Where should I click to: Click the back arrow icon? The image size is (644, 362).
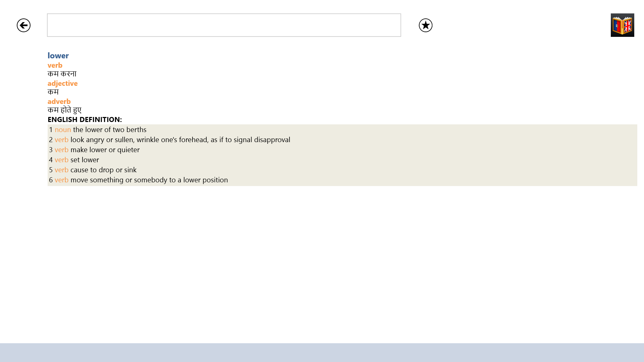pyautogui.click(x=23, y=25)
